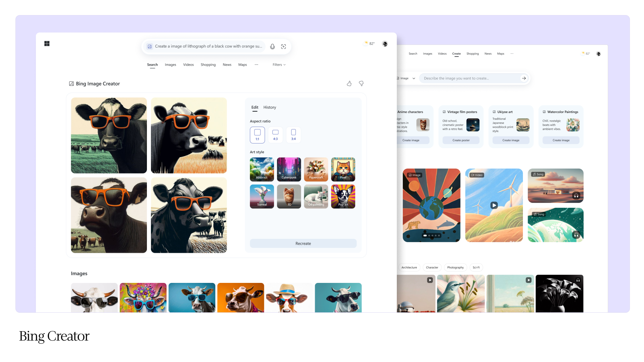Open the Image type dropdown in the Create window
The image size is (644, 362).
click(406, 78)
